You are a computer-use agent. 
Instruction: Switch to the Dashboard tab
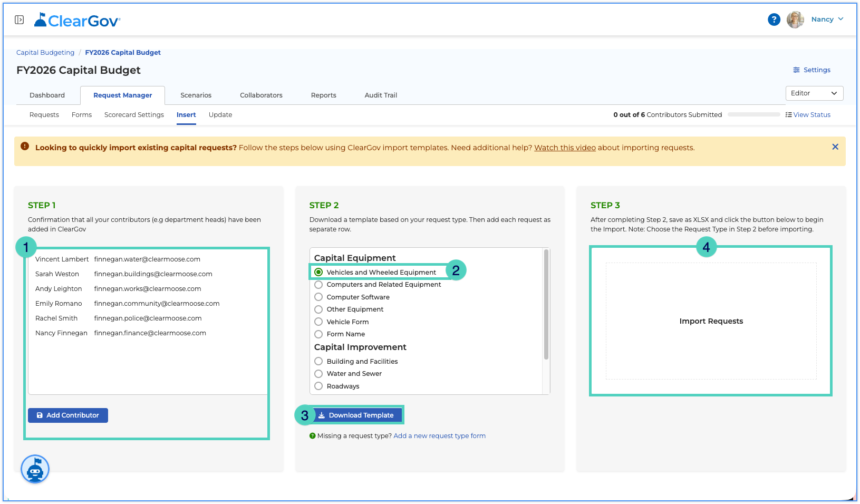[x=47, y=95]
